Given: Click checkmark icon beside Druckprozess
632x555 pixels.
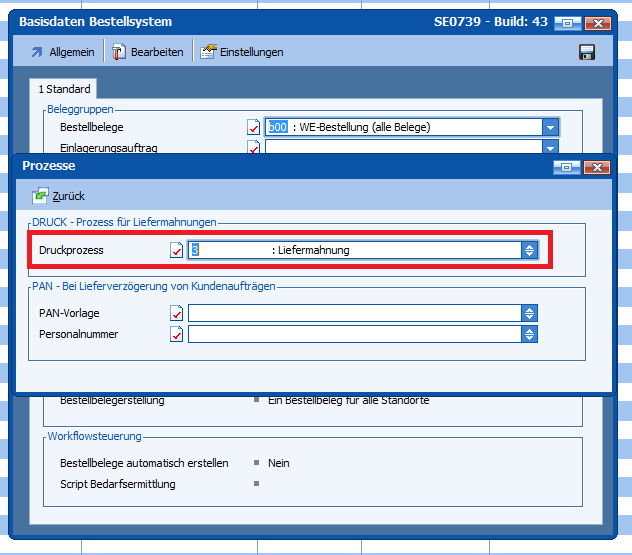Looking at the screenshot, I should pyautogui.click(x=177, y=250).
